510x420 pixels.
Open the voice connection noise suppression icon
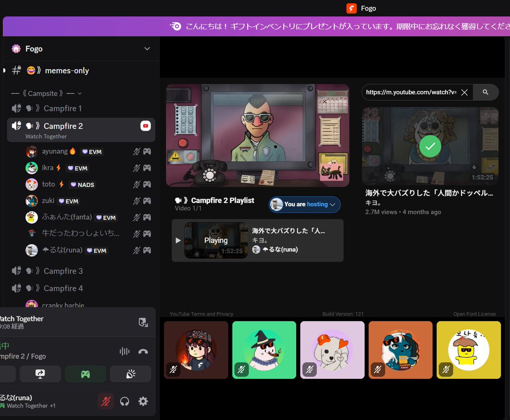(125, 351)
